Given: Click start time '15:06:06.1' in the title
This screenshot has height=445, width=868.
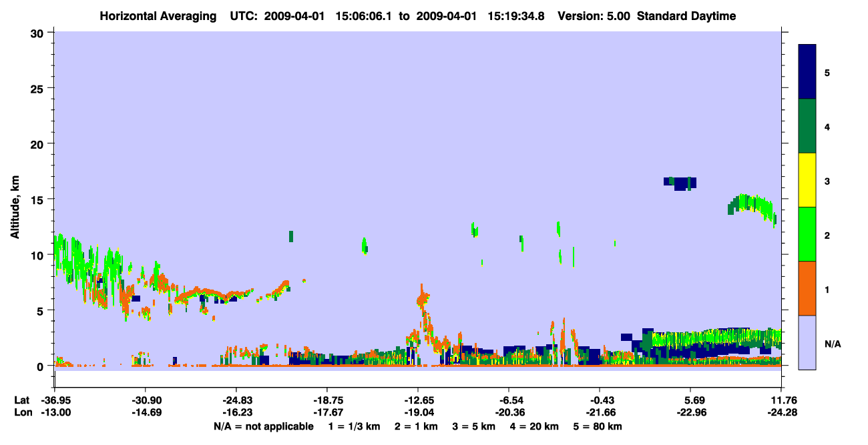Looking at the screenshot, I should coord(365,16).
